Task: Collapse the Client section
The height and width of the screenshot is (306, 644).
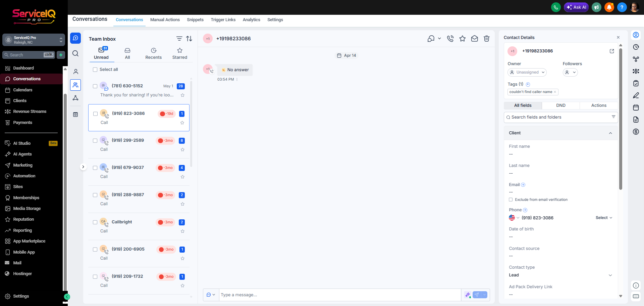Action: tap(610, 133)
